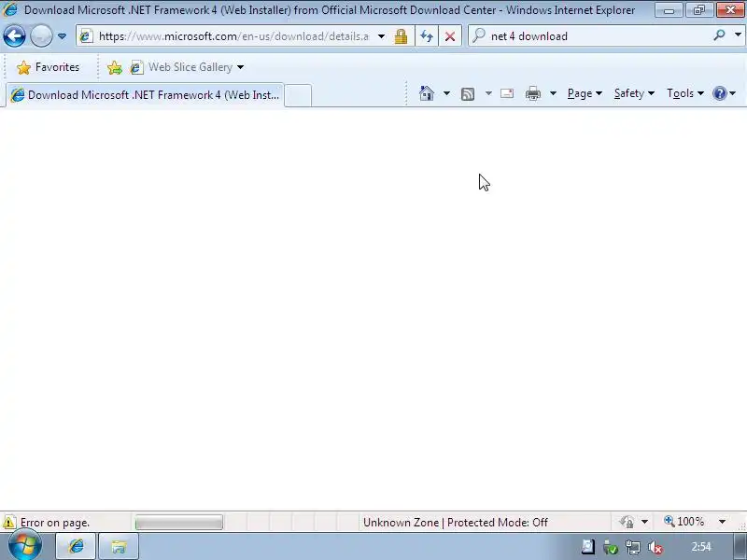The width and height of the screenshot is (747, 560).
Task: Open a new tab
Action: tap(298, 95)
